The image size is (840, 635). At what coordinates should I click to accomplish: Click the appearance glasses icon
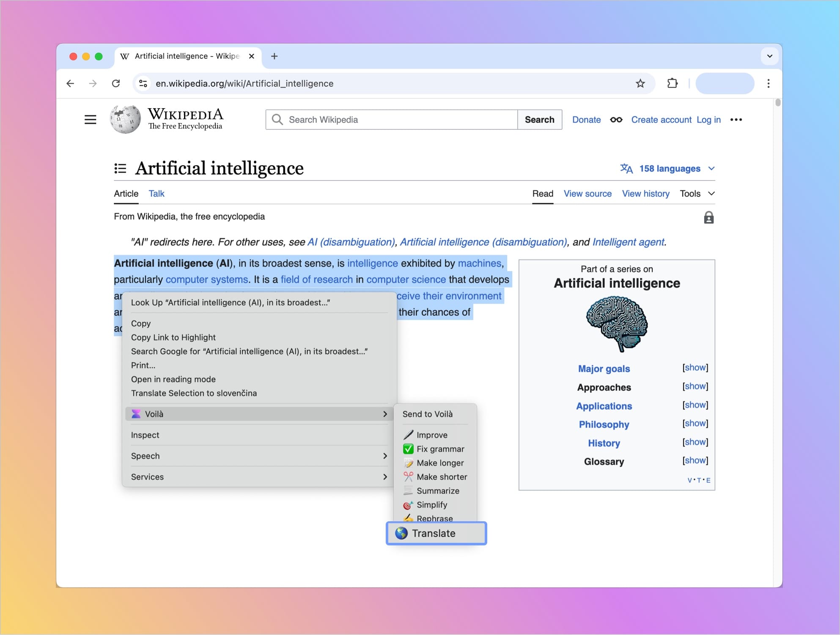point(616,120)
